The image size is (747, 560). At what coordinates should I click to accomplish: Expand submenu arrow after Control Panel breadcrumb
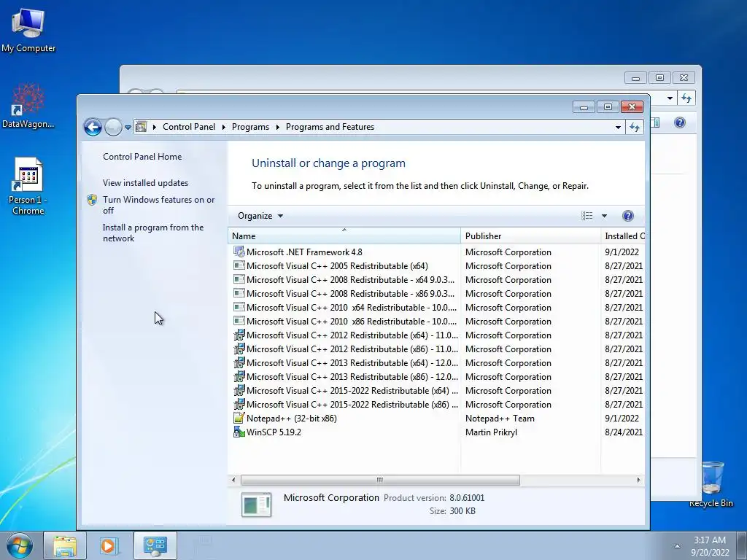tap(223, 127)
